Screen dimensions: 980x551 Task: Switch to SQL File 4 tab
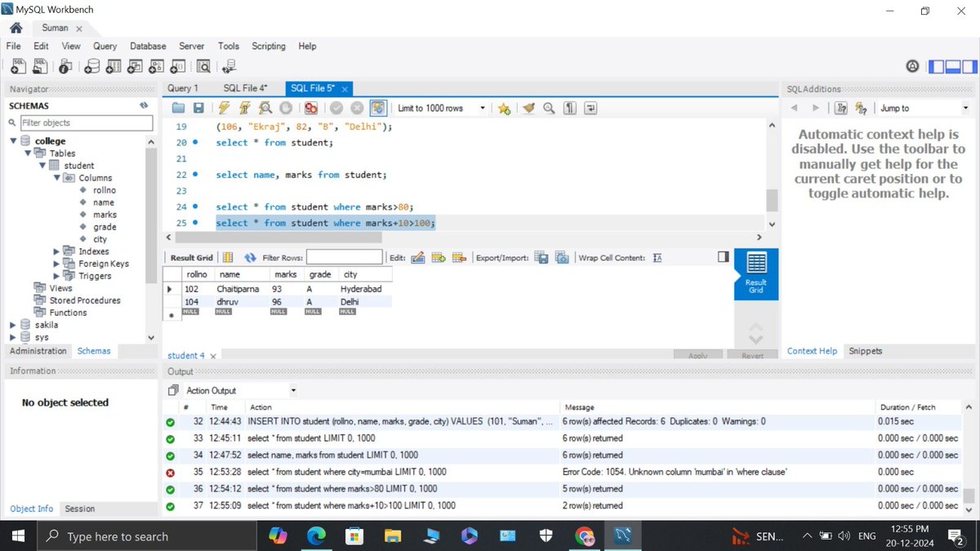point(245,88)
